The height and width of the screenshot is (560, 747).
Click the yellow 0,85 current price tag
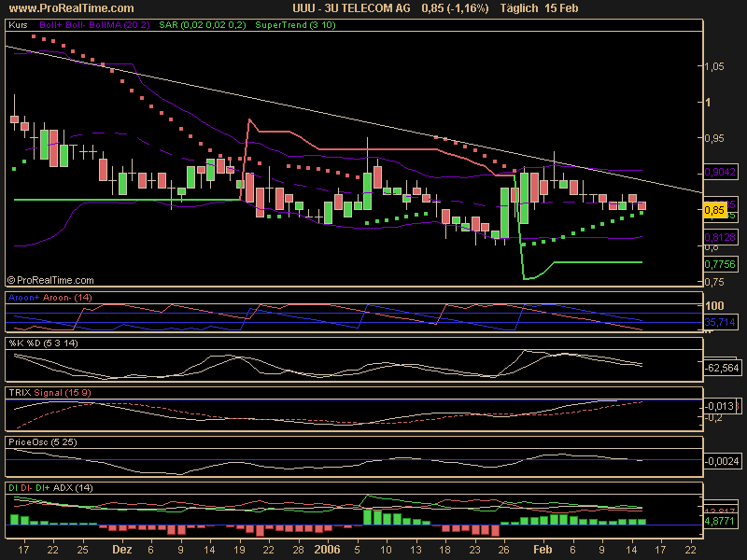714,210
